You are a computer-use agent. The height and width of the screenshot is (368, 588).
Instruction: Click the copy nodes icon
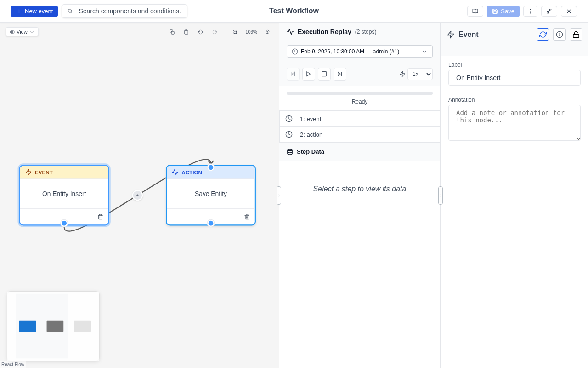pos(172,32)
